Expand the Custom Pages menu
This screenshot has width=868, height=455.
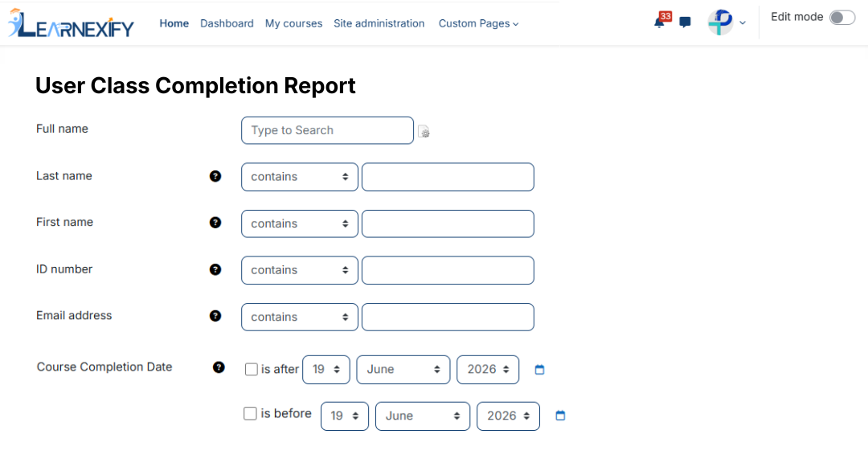478,23
